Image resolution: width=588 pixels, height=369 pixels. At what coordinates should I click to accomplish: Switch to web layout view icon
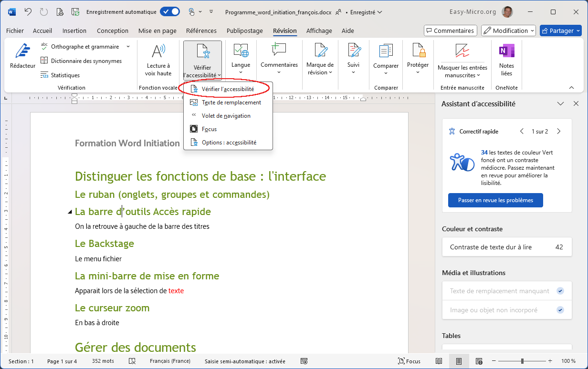click(479, 361)
